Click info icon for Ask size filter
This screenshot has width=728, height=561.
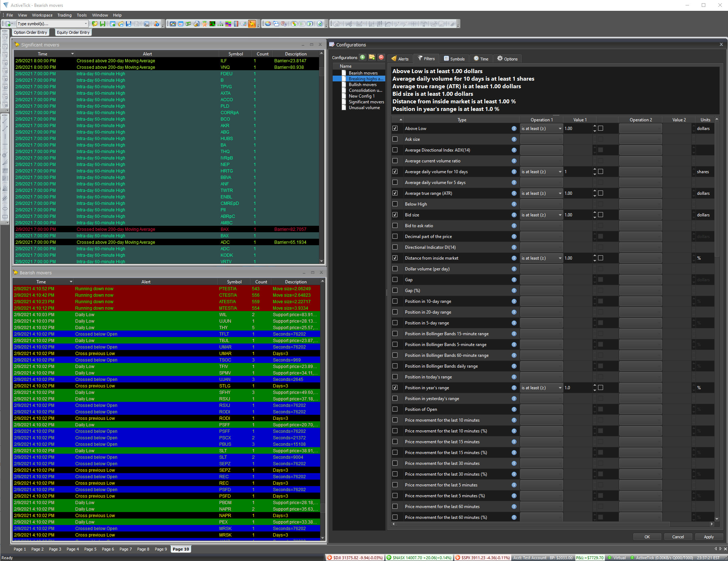(514, 139)
